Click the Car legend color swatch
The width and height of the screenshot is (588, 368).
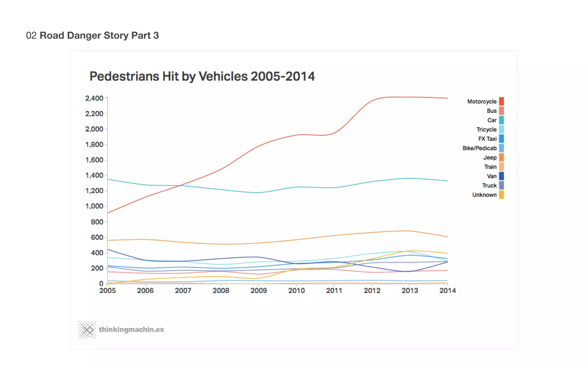coord(501,120)
